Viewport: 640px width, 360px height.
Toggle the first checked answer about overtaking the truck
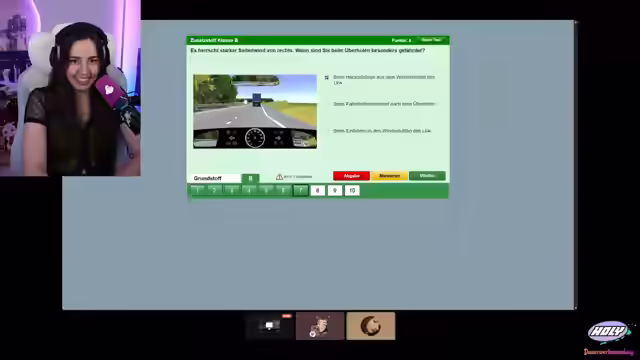click(x=327, y=78)
